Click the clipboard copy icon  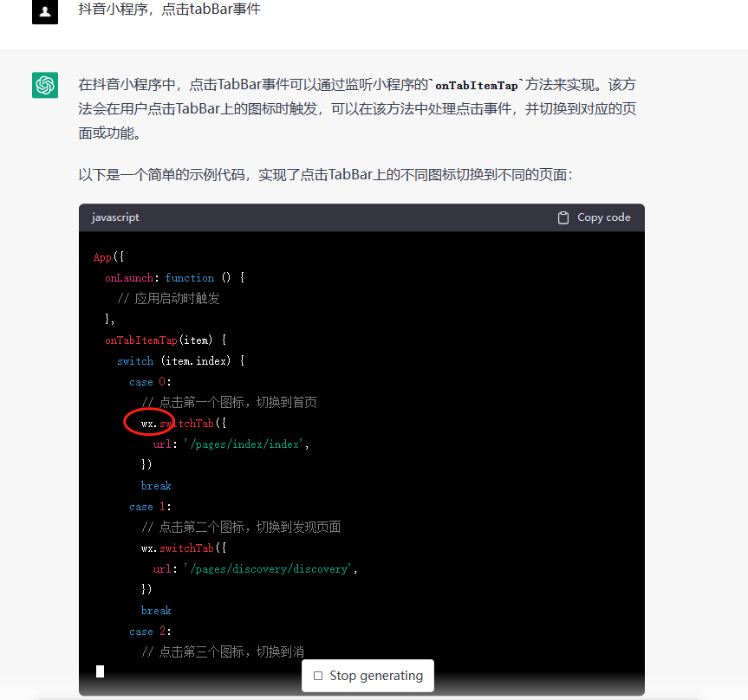563,217
